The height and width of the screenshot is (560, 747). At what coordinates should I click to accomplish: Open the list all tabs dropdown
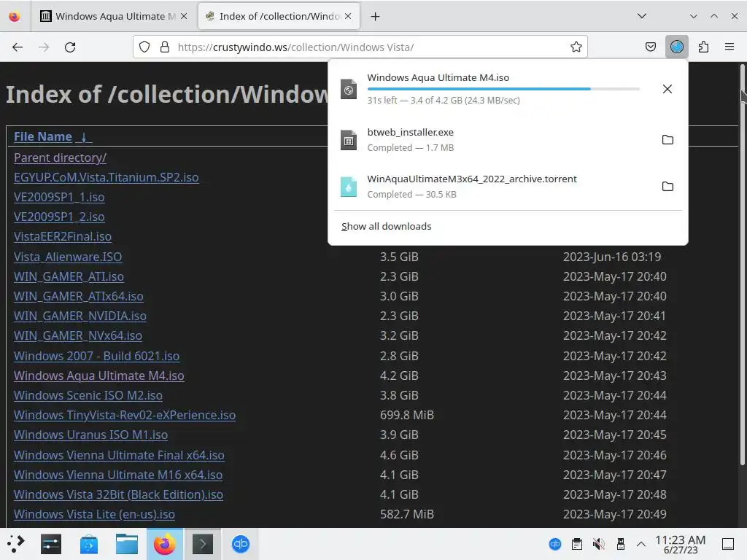coord(642,16)
